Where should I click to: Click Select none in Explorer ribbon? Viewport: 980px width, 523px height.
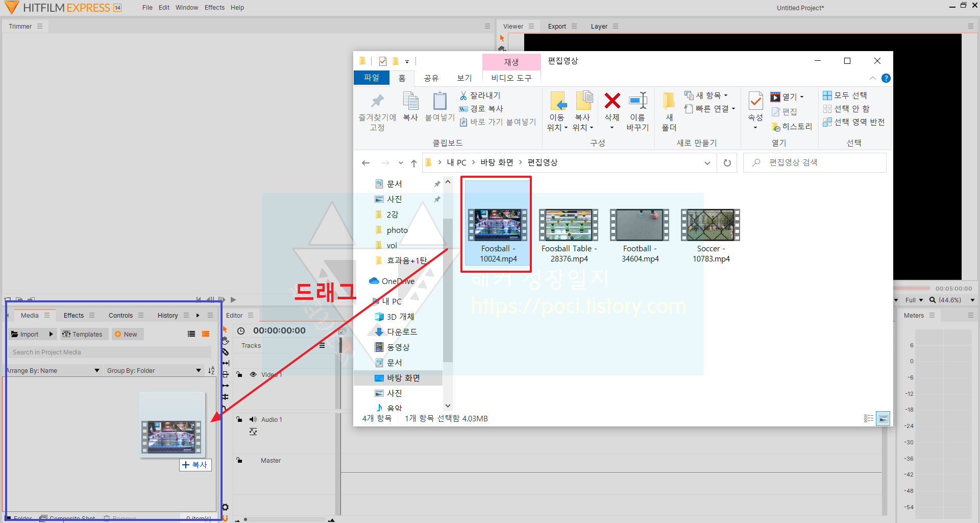[x=846, y=109]
